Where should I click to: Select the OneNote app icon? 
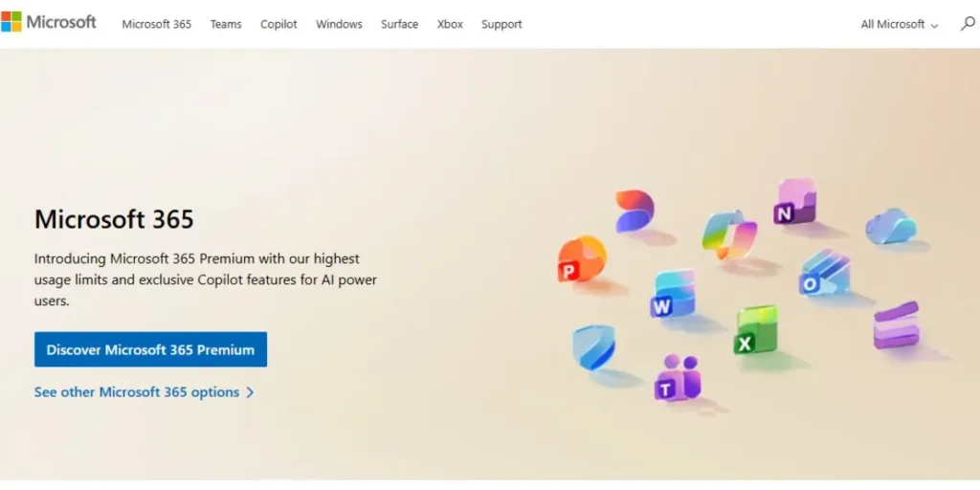pyautogui.click(x=794, y=201)
